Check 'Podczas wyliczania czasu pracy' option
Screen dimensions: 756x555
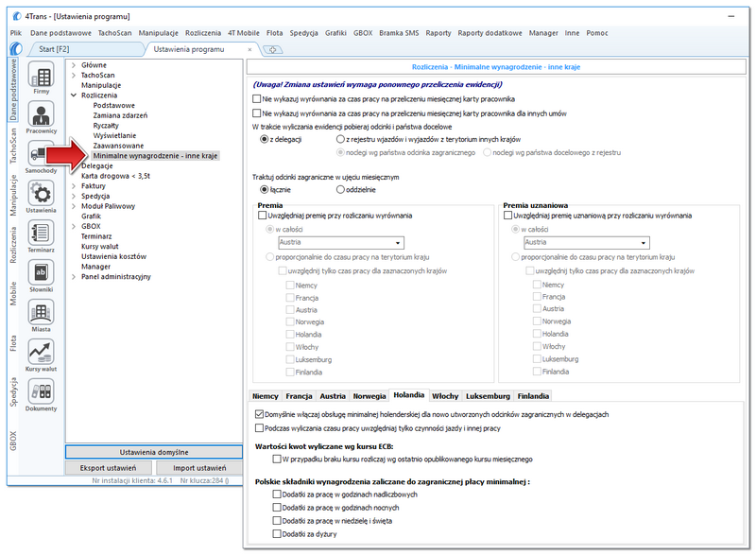pyautogui.click(x=259, y=428)
